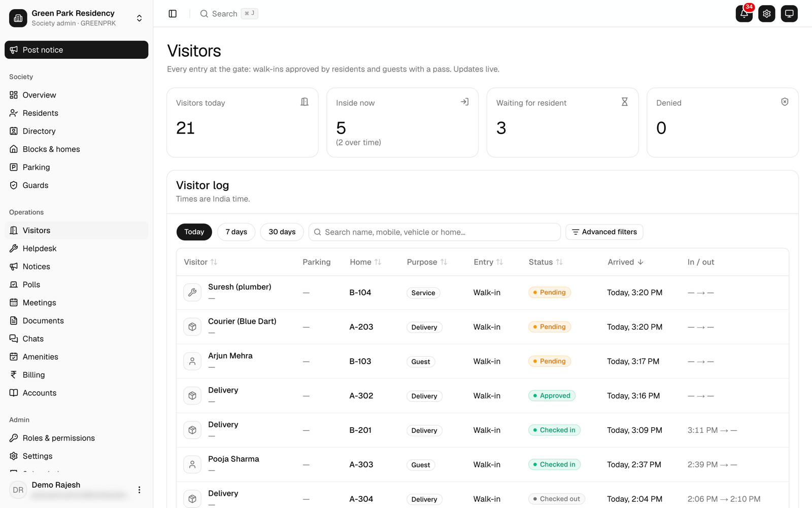The width and height of the screenshot is (812, 508).
Task: Click the hourglass icon on Waiting for resident card
Action: [x=625, y=102]
